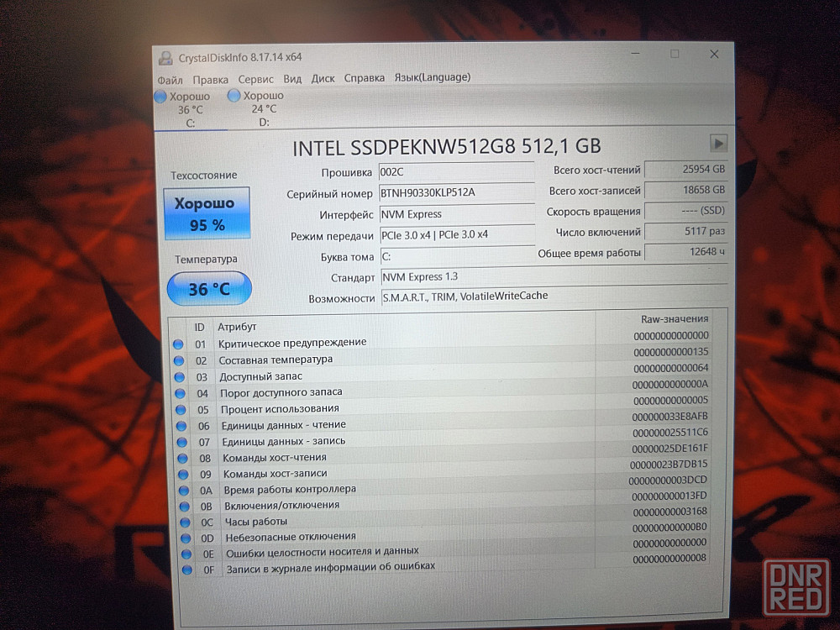The width and height of the screenshot is (840, 630).
Task: Click status dot for row 0C Часы работы
Action: pos(186,522)
